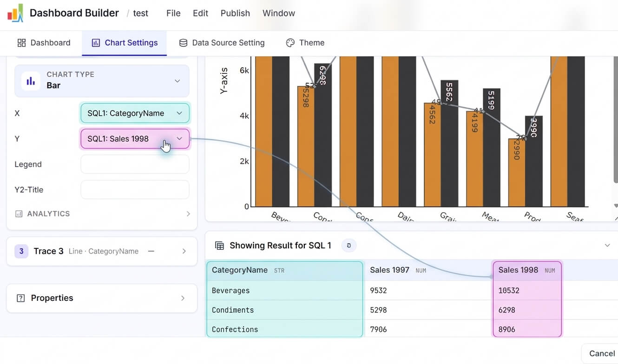Click the table icon beside Showing Result
This screenshot has width=618, height=364.
point(219,246)
